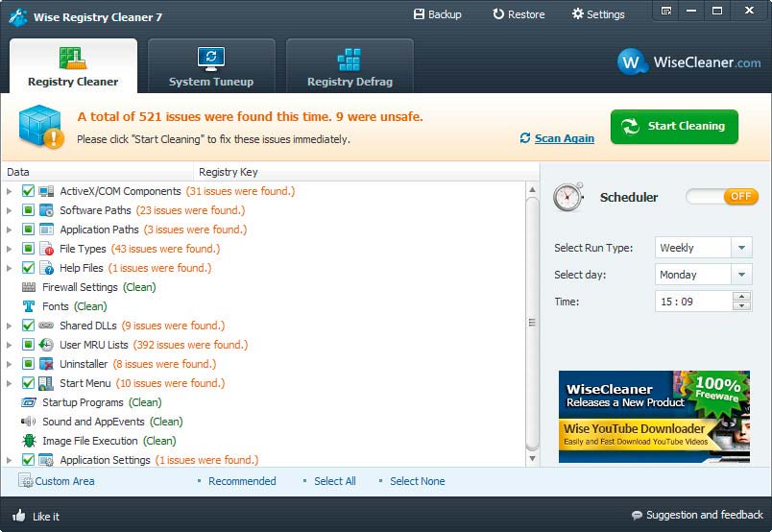
Task: Click the Image File Execution bug icon
Action: click(x=29, y=441)
